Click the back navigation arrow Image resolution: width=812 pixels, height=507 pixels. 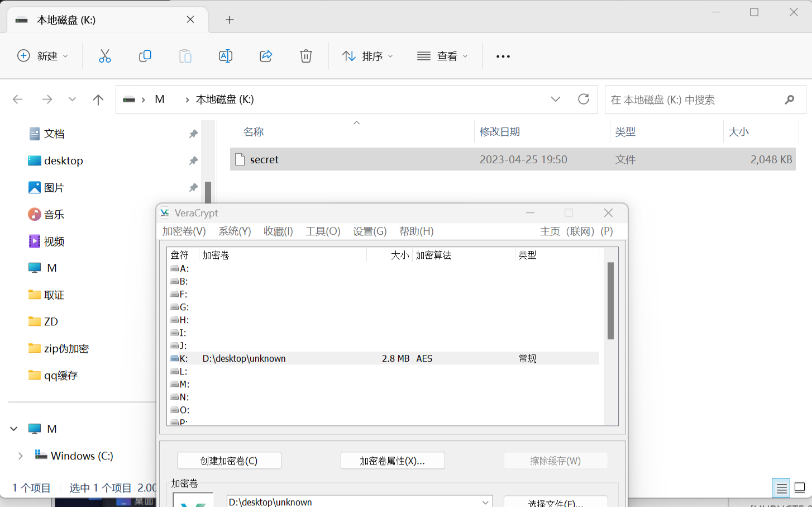tap(18, 99)
